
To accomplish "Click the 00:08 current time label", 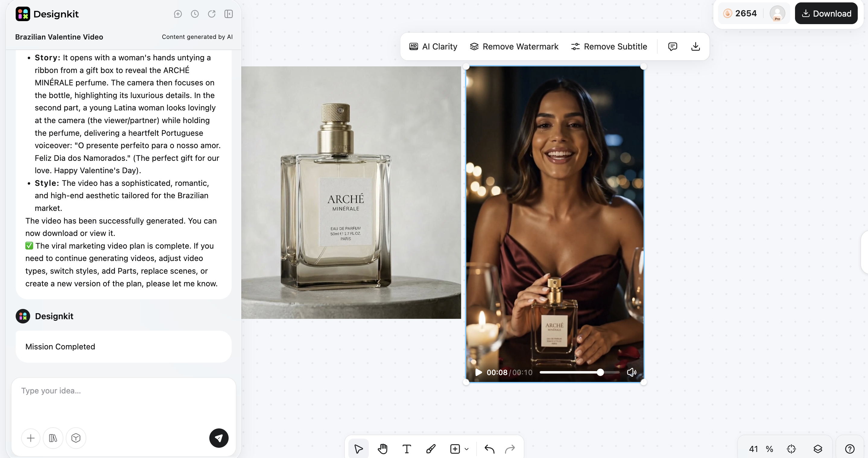I will [x=497, y=372].
